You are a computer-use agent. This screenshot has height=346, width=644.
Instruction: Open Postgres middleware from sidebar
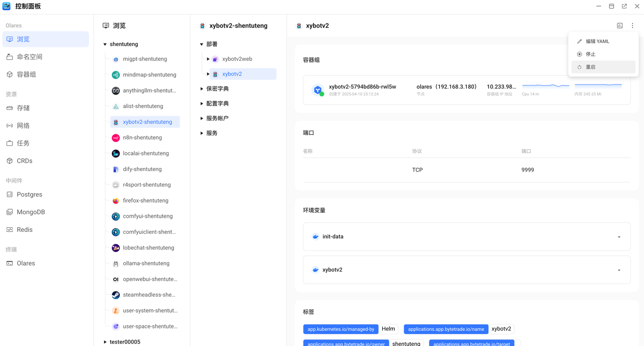point(29,195)
